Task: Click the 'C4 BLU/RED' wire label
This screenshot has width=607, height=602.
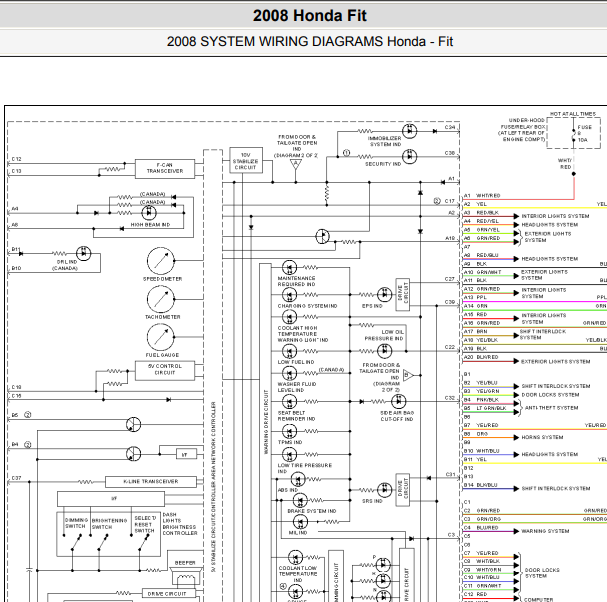Action: [x=481, y=528]
